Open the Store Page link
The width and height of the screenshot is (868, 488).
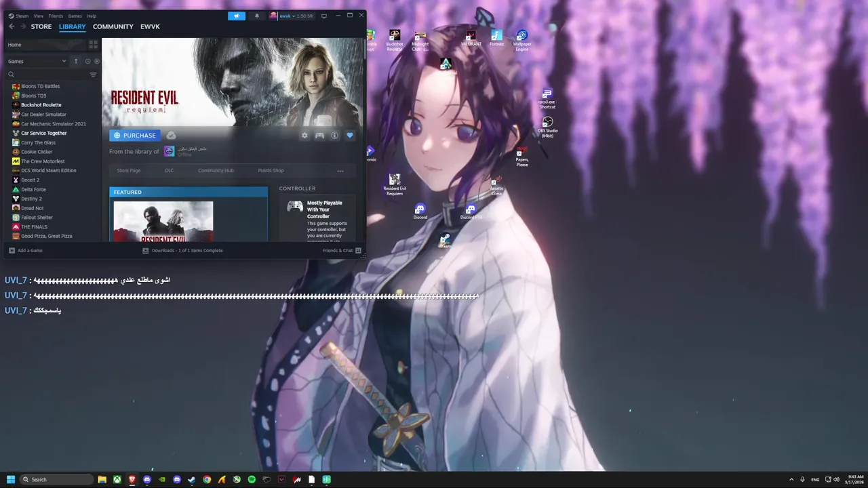point(129,171)
